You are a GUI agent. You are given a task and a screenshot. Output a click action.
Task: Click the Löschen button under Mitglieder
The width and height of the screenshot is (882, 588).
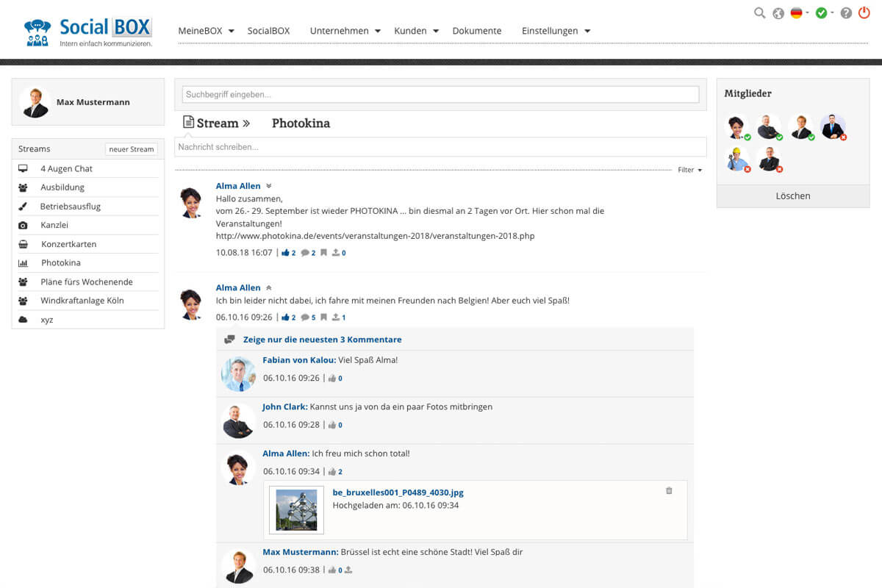coord(792,196)
